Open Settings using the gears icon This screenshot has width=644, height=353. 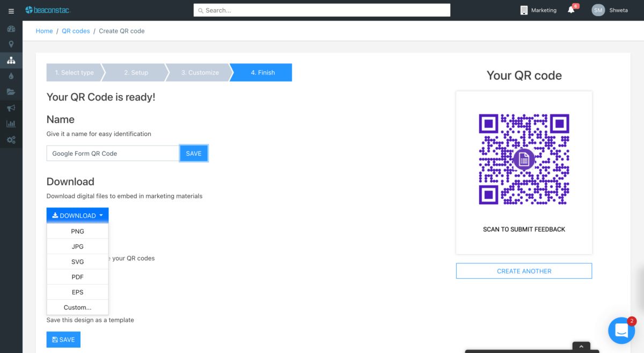point(11,140)
